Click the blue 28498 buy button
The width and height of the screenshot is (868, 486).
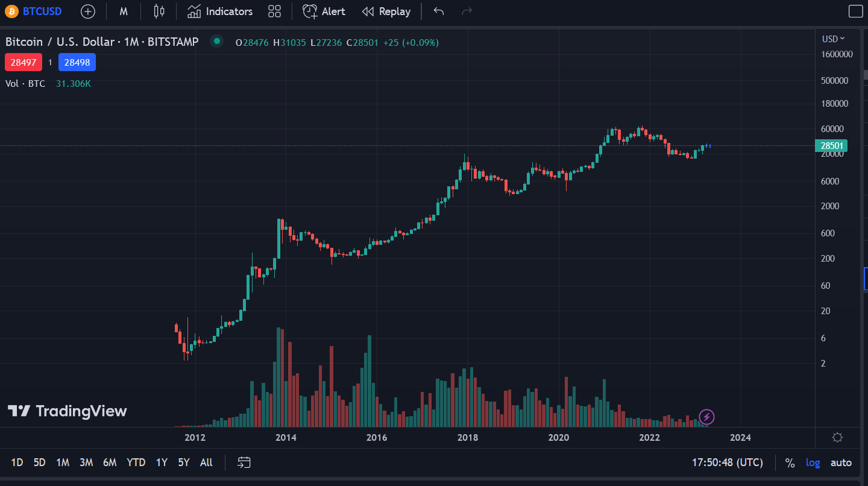(x=77, y=62)
